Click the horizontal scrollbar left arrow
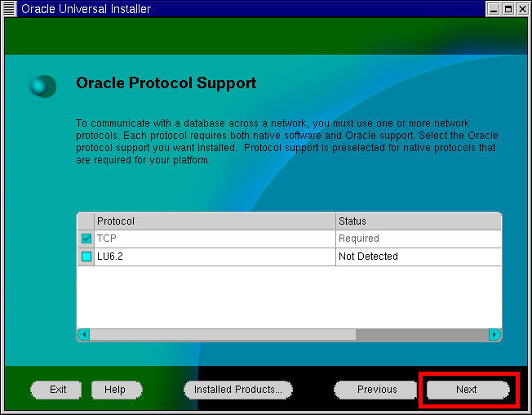The height and width of the screenshot is (415, 532). [x=83, y=334]
